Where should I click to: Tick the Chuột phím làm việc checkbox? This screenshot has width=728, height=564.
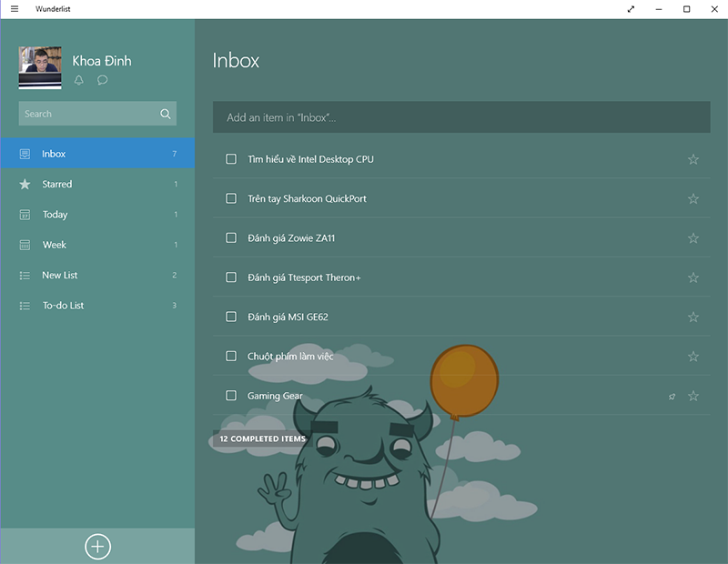tap(231, 357)
